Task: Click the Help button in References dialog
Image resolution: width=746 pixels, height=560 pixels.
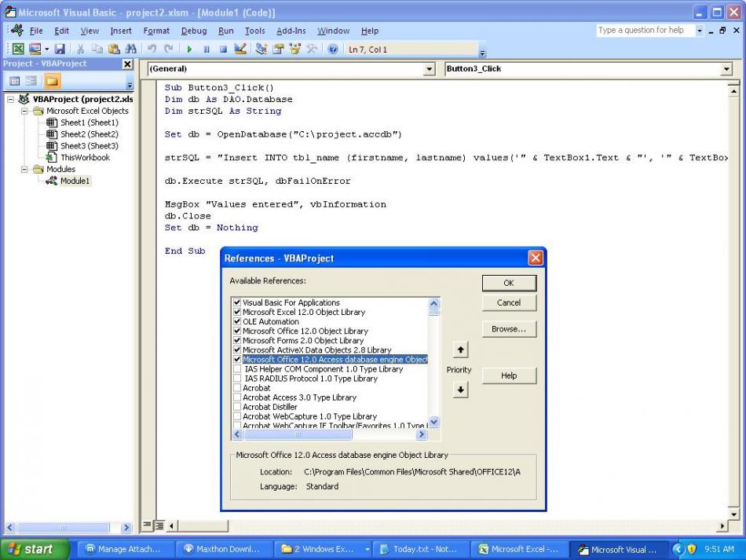Action: (x=509, y=376)
